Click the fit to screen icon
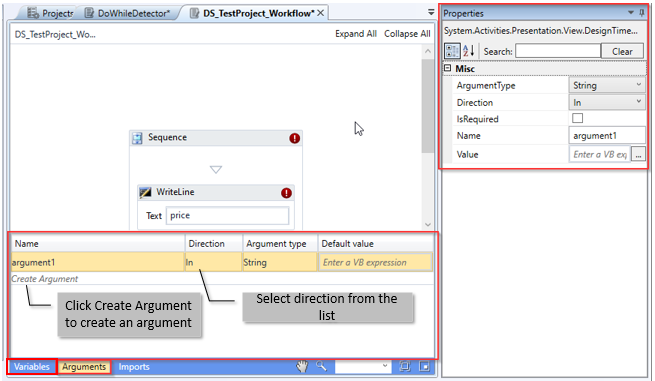This screenshot has height=381, width=655. (404, 366)
